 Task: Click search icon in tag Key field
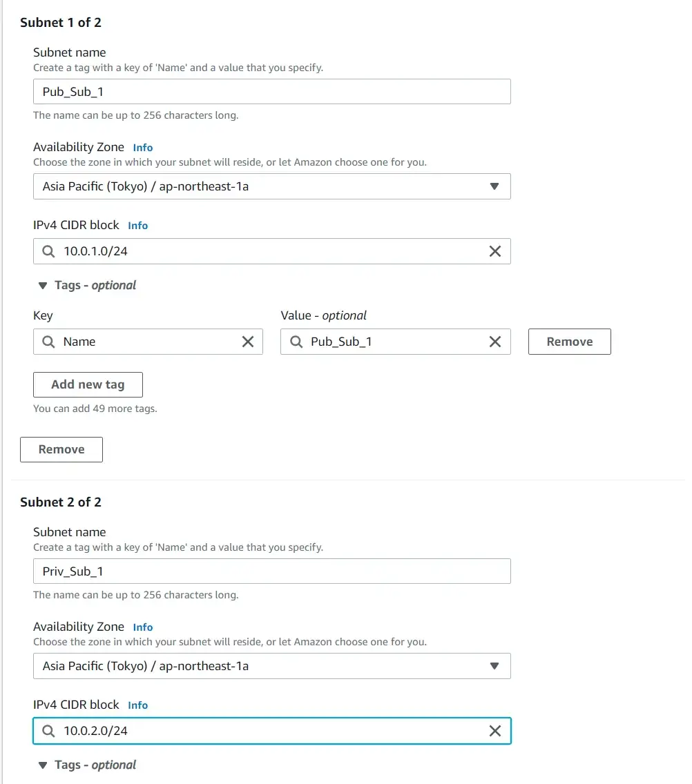click(48, 342)
